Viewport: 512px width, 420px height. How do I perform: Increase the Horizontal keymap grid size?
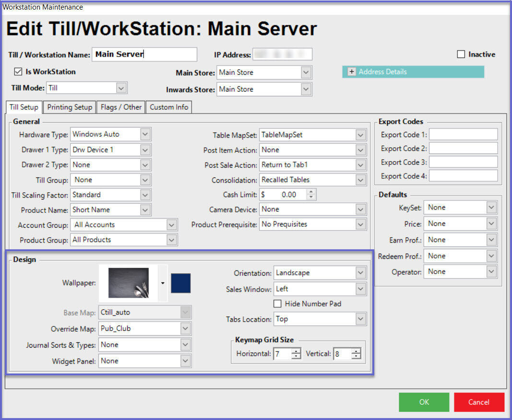click(296, 351)
